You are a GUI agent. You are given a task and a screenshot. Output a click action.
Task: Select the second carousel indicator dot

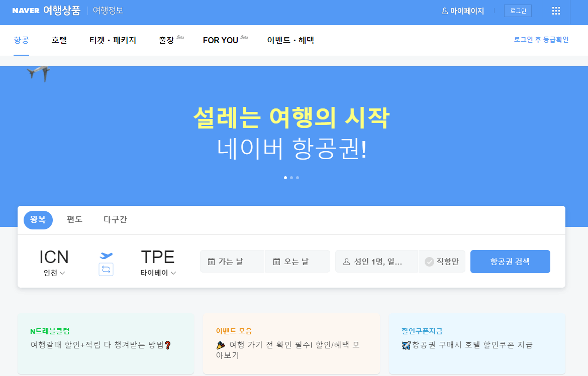point(291,178)
